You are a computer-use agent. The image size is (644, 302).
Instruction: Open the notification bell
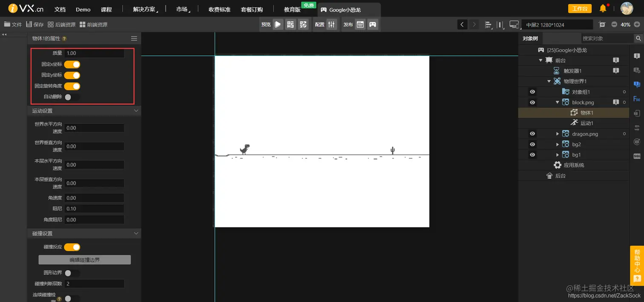click(x=603, y=9)
